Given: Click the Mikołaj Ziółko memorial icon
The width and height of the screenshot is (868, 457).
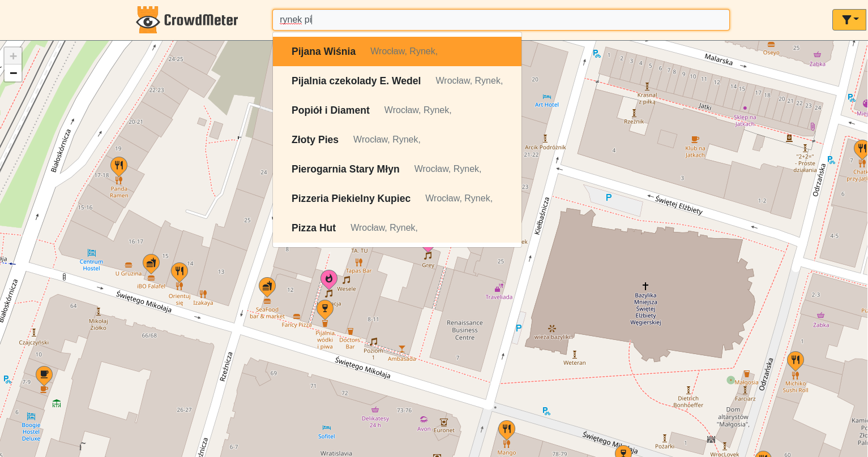Looking at the screenshot, I should coord(99,312).
